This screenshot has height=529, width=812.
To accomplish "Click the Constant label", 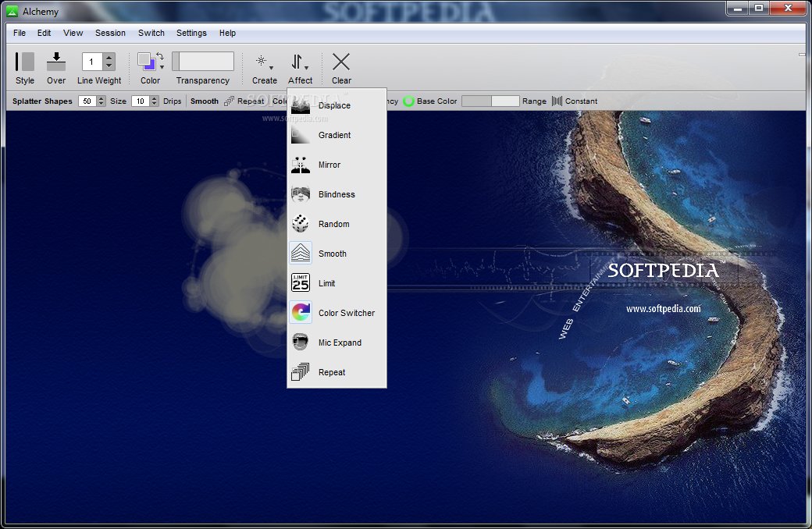I will pos(581,101).
